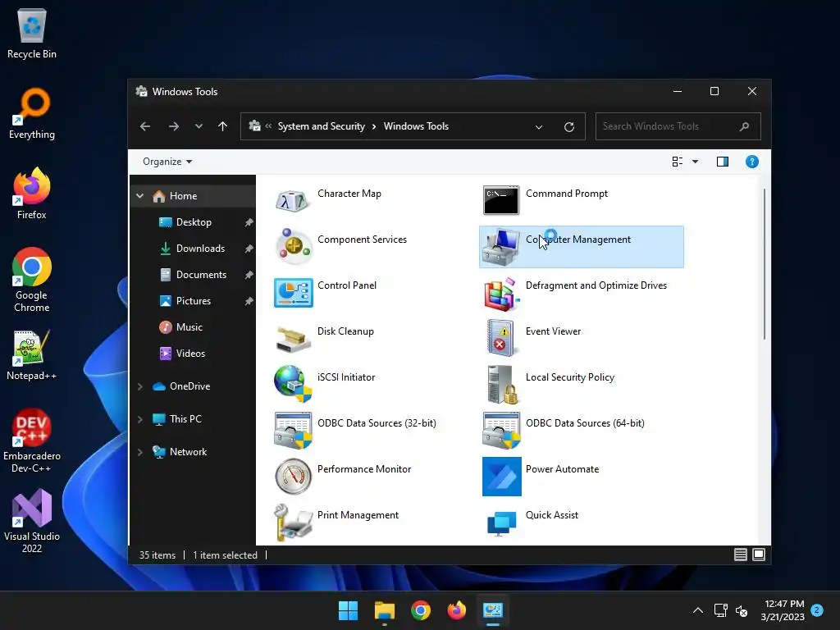Select the Everything desktop shortcut
Image resolution: width=840 pixels, height=630 pixels.
32,114
